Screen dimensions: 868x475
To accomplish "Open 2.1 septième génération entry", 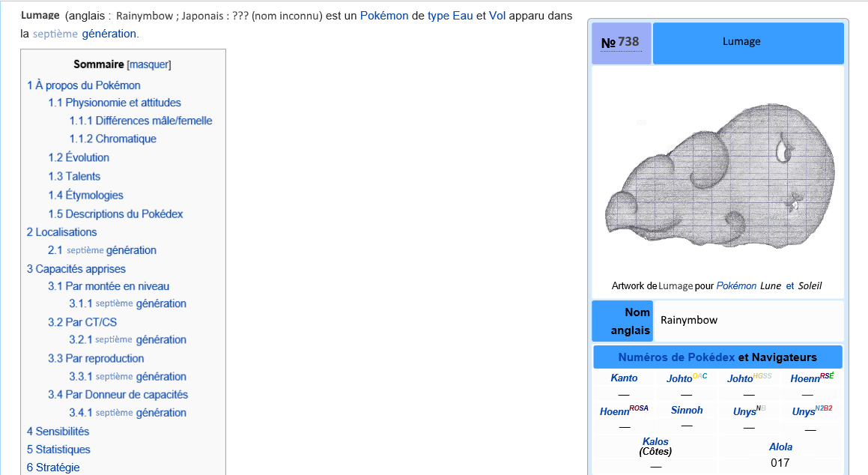I will pyautogui.click(x=102, y=250).
